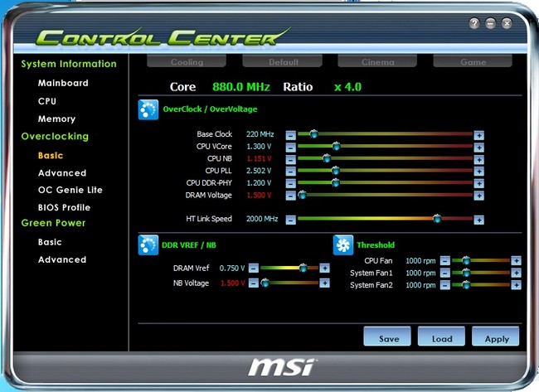Open Basic under Overclocking
Viewport: 539px width, 392px height.
pos(51,155)
